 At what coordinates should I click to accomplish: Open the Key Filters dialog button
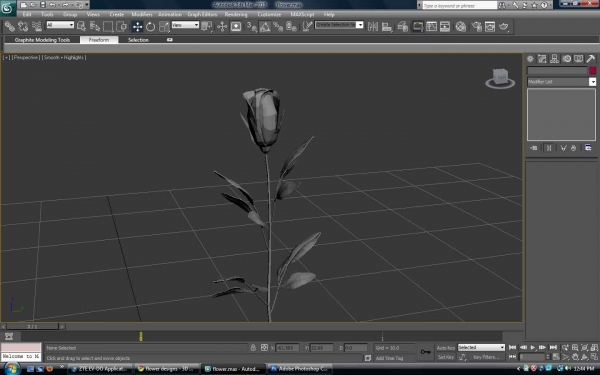486,357
